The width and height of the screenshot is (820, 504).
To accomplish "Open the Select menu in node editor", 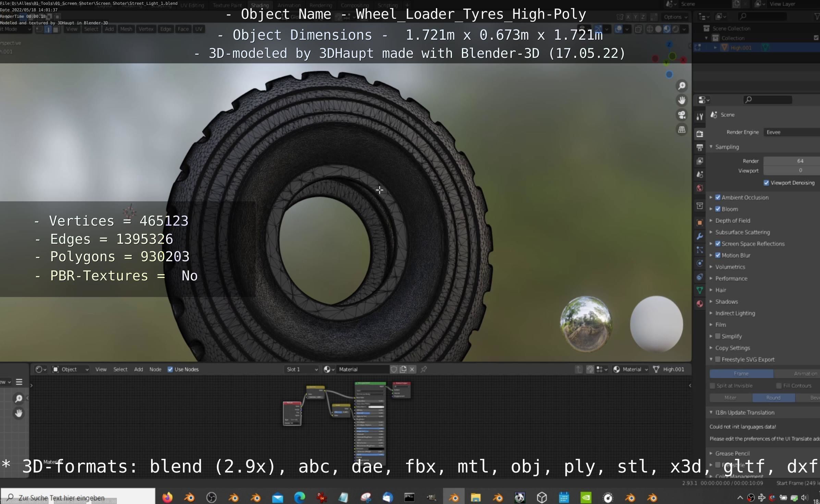I will coord(120,369).
